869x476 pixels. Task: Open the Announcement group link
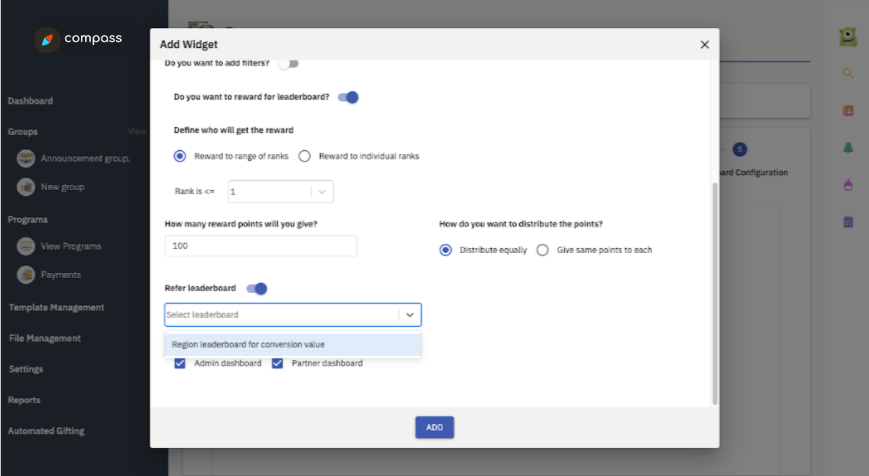85,158
